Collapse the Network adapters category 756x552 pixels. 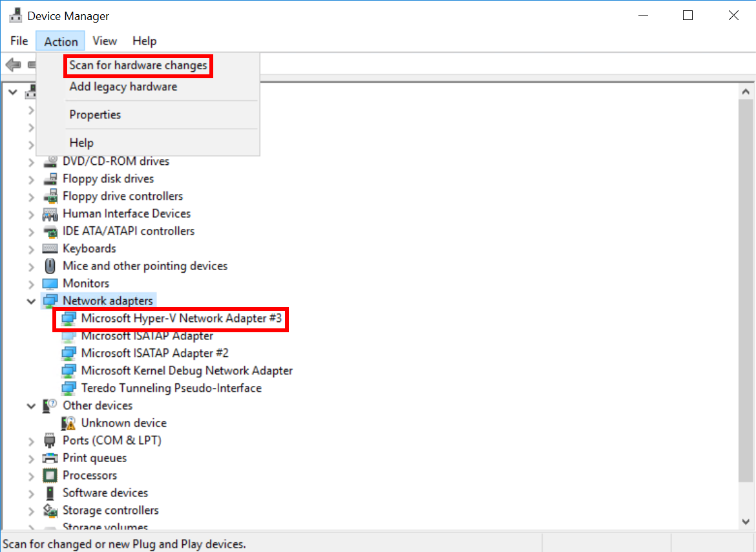pos(31,301)
